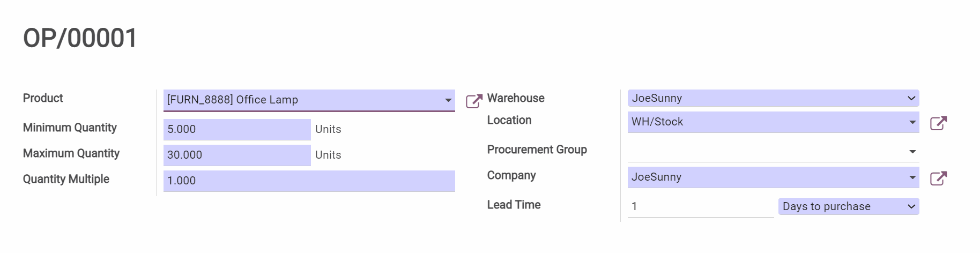
Task: Expand the Procurement Group dropdown arrow
Action: pos(912,152)
